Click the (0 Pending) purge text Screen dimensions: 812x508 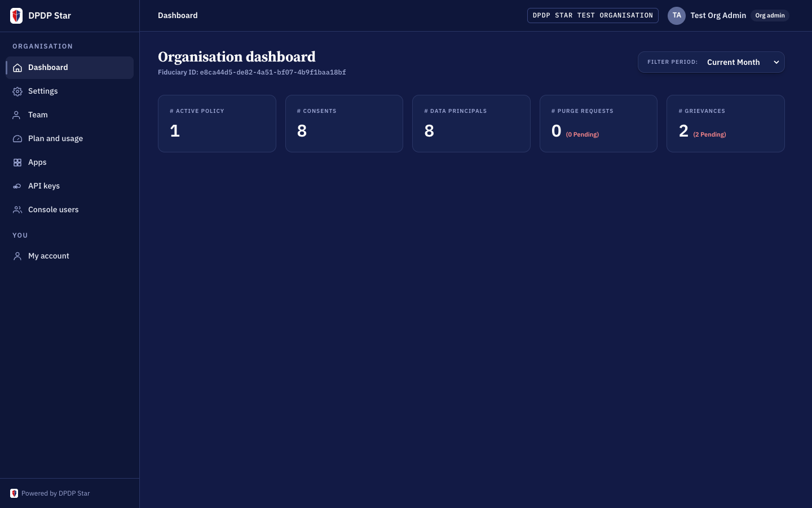582,135
